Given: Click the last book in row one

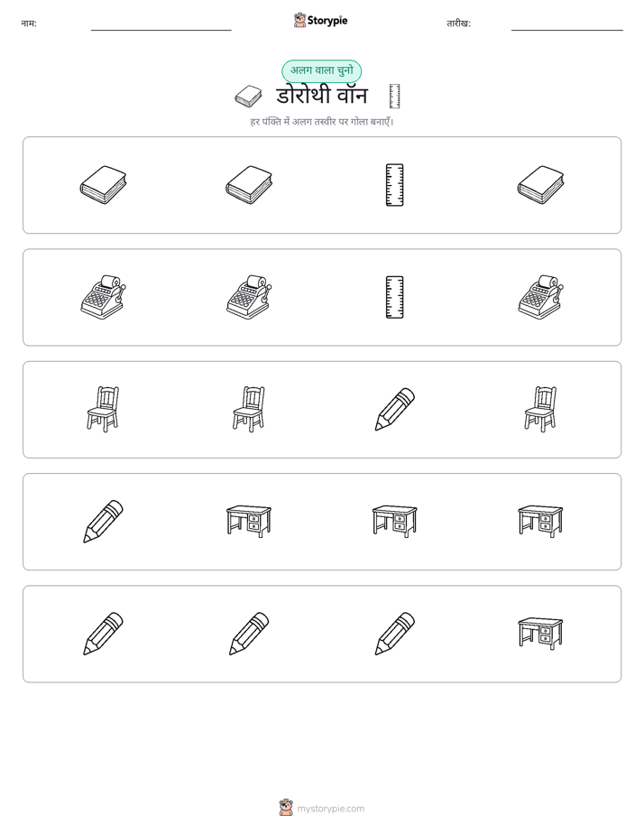Looking at the screenshot, I should (x=540, y=185).
